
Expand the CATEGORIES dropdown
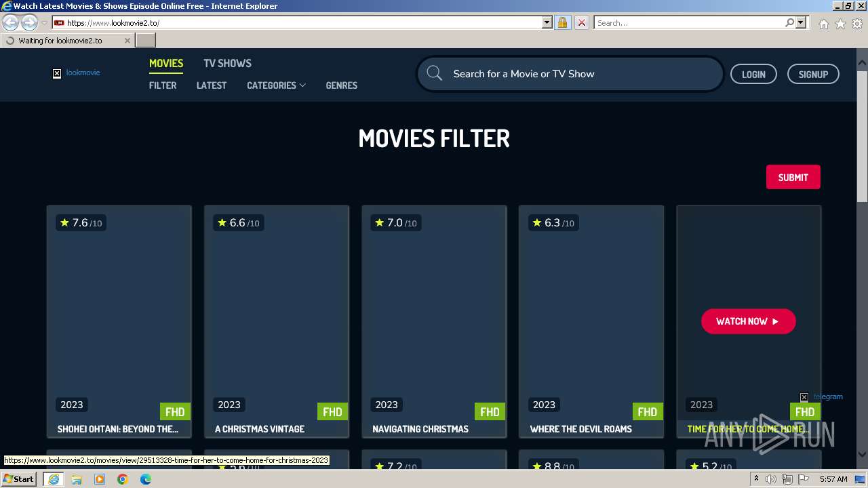[276, 85]
